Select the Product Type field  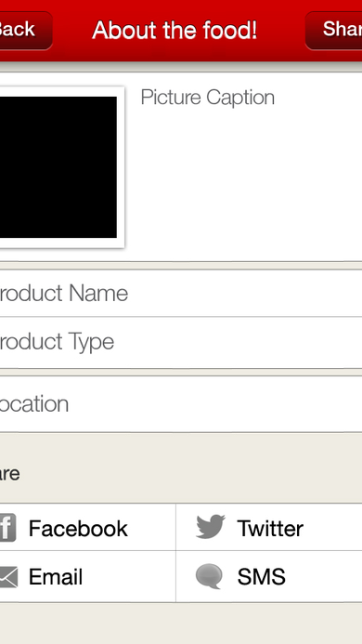[x=181, y=342]
